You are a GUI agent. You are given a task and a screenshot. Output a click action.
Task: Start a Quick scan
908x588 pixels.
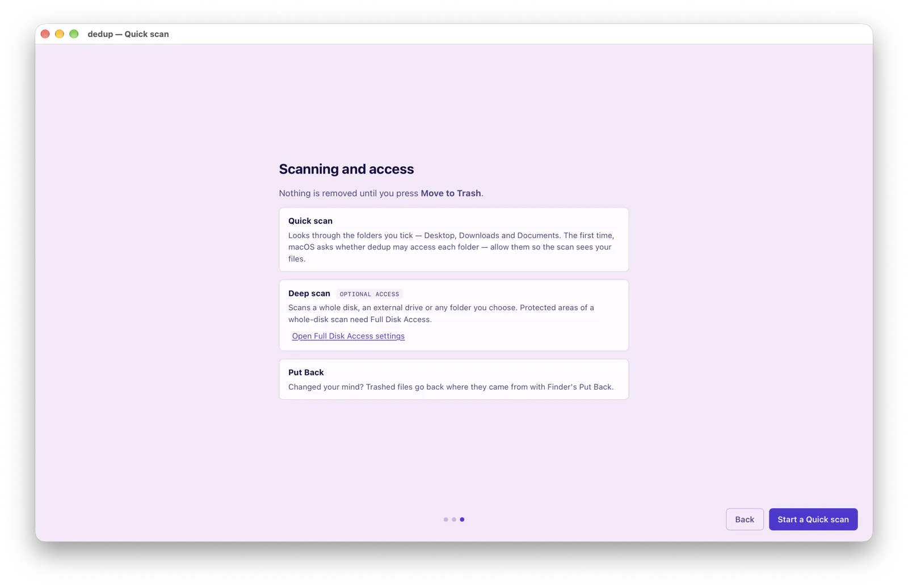pyautogui.click(x=813, y=519)
